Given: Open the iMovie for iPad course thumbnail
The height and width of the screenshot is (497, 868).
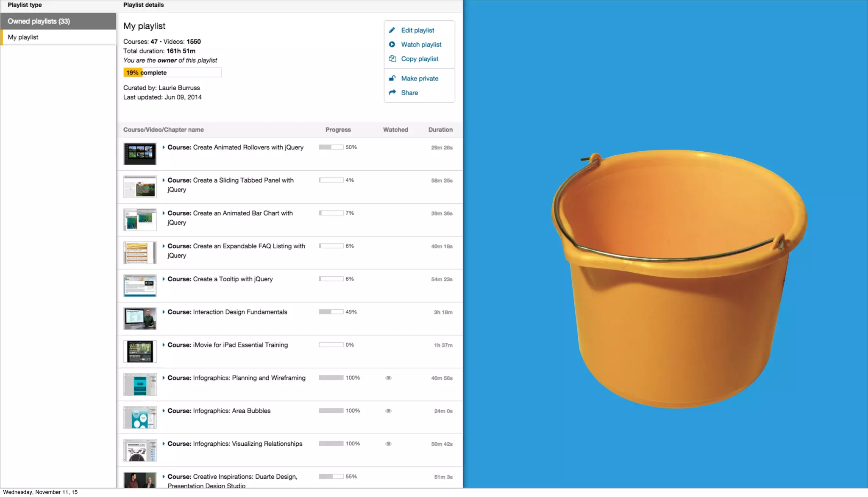Looking at the screenshot, I should tap(140, 352).
